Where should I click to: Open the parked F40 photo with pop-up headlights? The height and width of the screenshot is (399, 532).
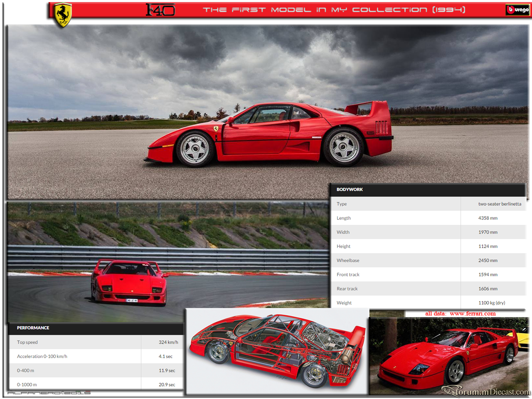point(449,356)
